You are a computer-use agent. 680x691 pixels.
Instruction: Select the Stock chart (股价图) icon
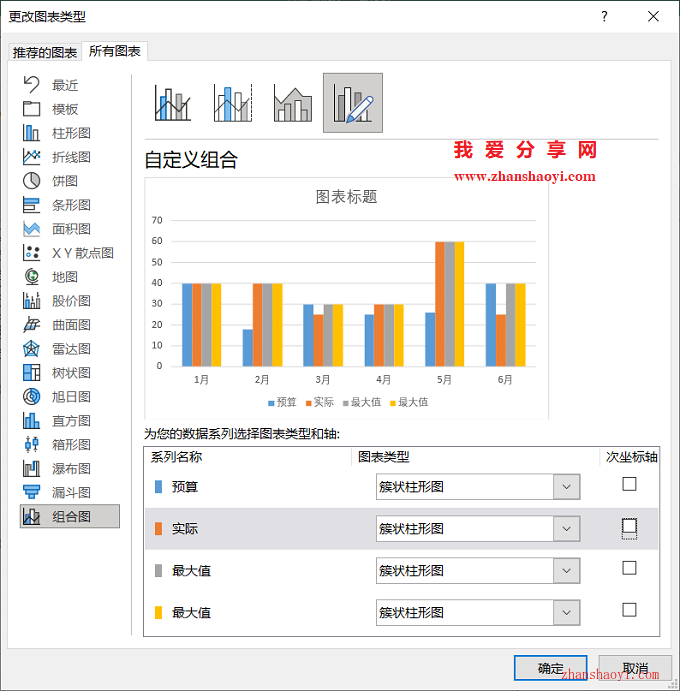pyautogui.click(x=31, y=301)
